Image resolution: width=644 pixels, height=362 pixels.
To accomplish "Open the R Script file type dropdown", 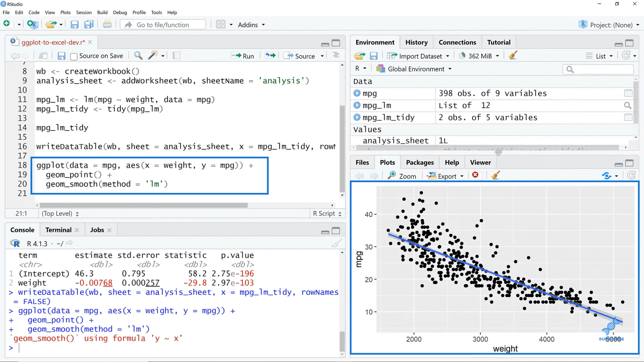I will [327, 214].
